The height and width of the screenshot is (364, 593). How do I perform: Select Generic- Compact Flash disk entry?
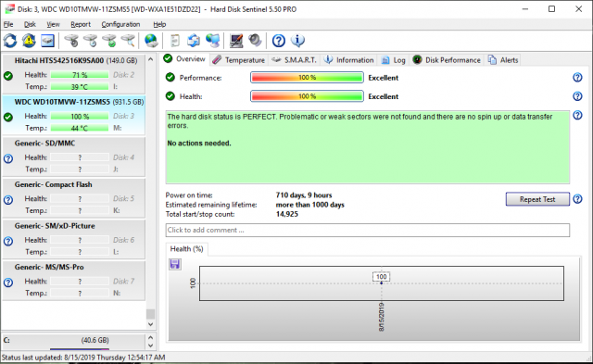[x=74, y=197]
